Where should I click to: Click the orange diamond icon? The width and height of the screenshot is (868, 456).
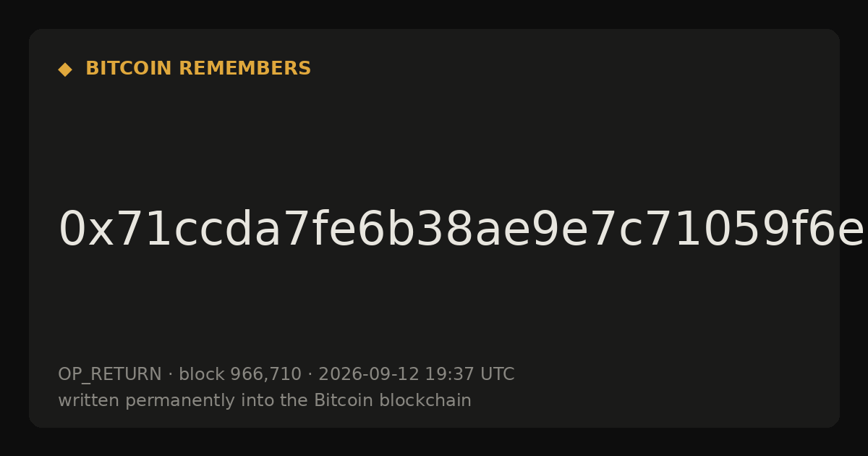(x=65, y=69)
